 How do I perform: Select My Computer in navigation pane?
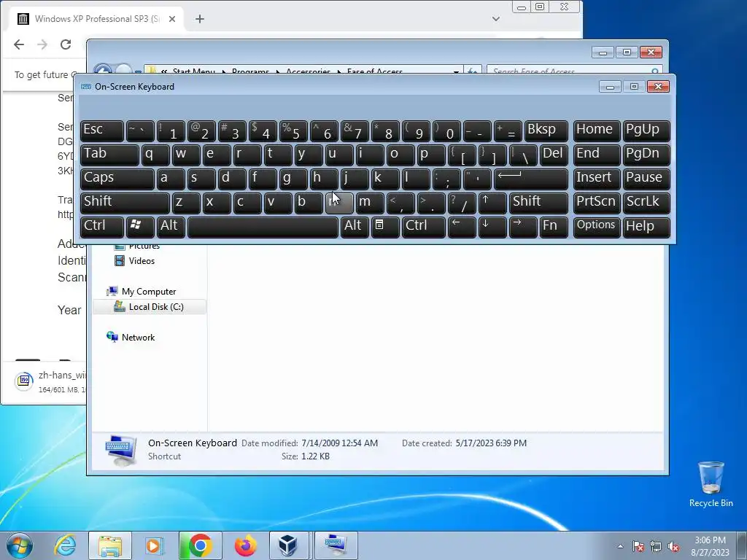coord(149,292)
